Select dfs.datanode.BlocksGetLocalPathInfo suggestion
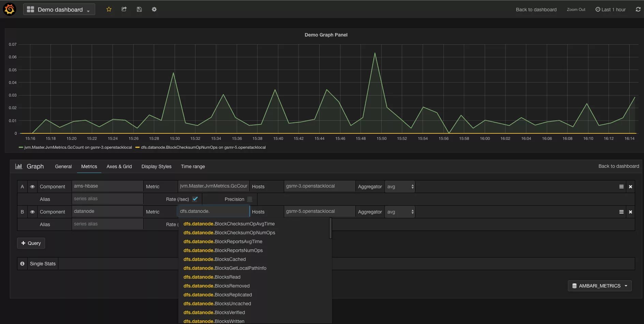Viewport: 644px width, 324px height. coord(225,268)
